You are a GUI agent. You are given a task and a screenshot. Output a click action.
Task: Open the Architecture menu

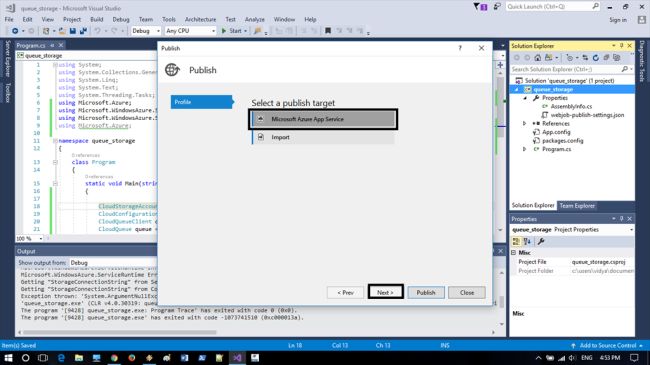(x=201, y=19)
